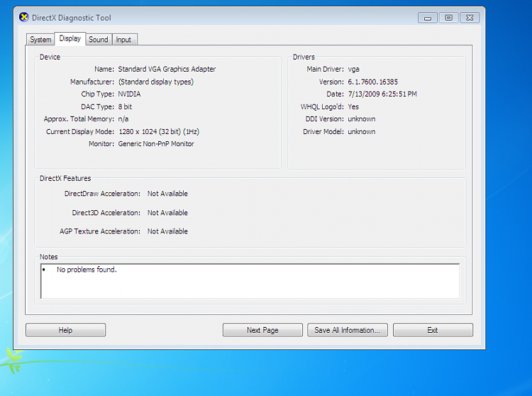Screen dimensions: 532x396
Task: Click AGP Texture Acceleration 'Not Available' status
Action: click(167, 231)
